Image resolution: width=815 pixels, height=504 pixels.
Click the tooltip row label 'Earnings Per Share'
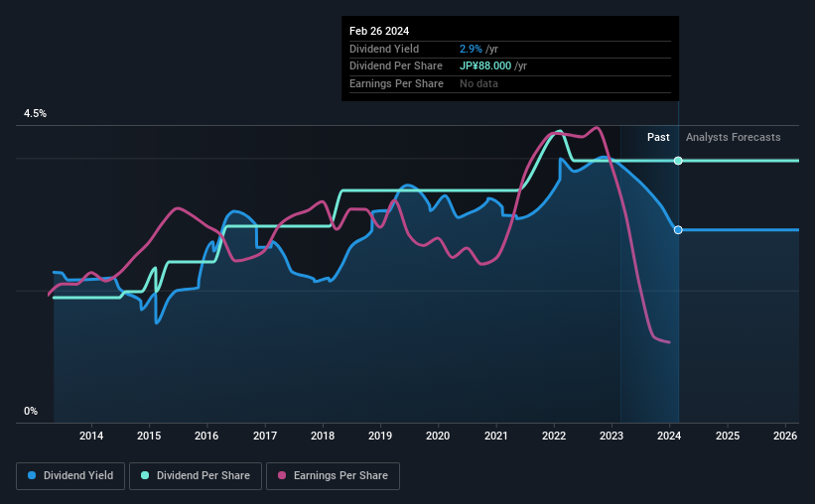pos(396,83)
